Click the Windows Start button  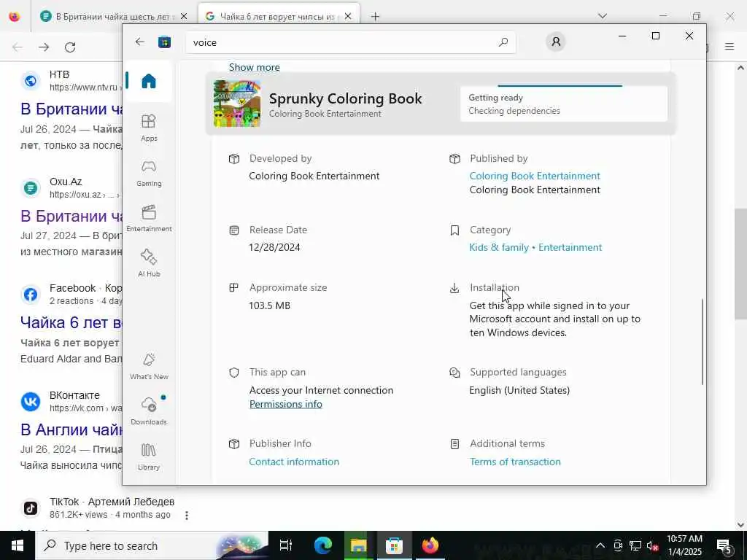point(18,545)
